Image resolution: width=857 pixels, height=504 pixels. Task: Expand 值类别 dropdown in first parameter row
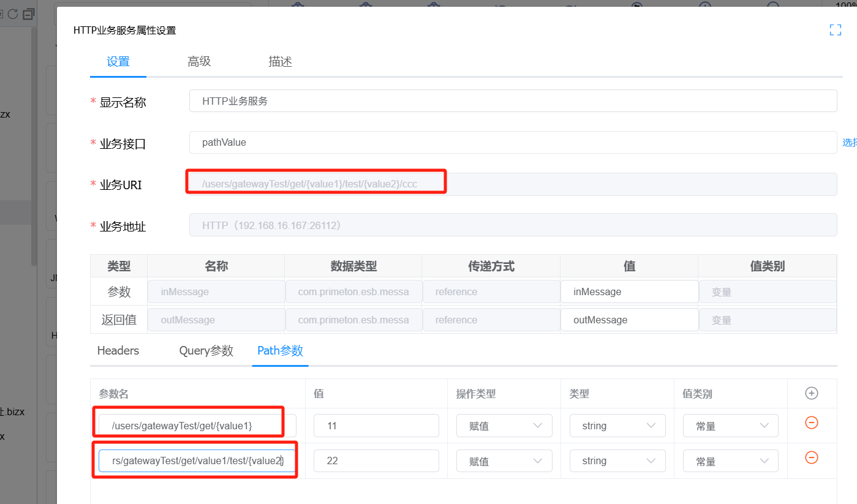[730, 426]
